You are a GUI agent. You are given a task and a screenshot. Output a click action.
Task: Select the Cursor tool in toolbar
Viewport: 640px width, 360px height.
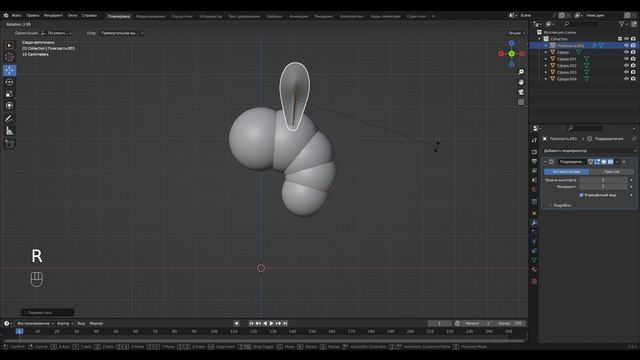pyautogui.click(x=9, y=57)
